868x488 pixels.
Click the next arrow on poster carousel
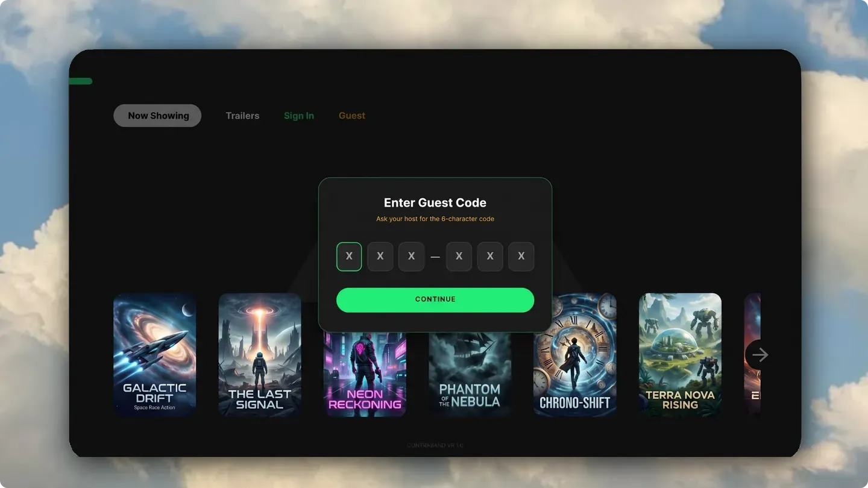pyautogui.click(x=760, y=355)
